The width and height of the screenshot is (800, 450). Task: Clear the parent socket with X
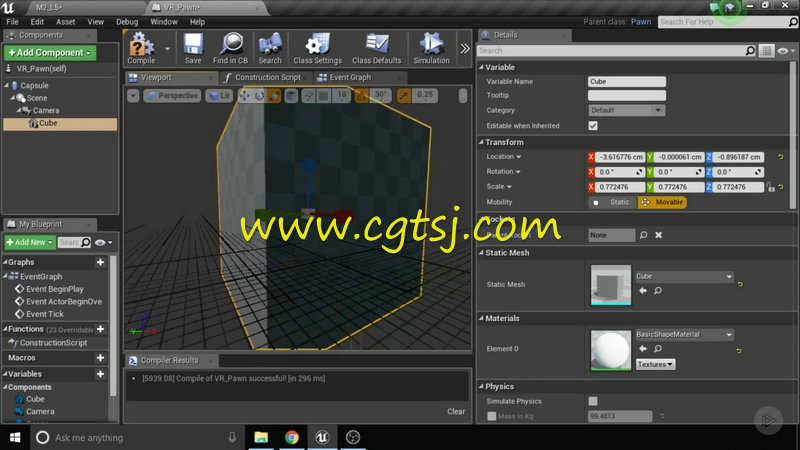tap(659, 235)
